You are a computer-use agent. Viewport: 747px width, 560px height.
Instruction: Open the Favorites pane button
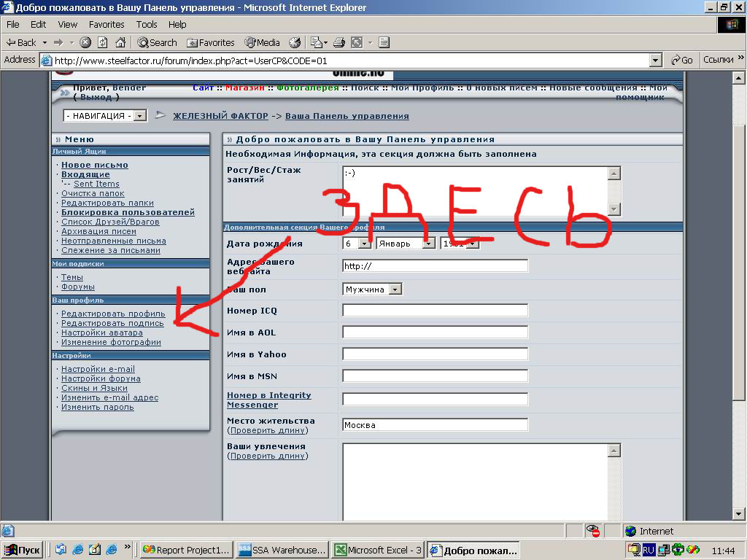(x=211, y=42)
